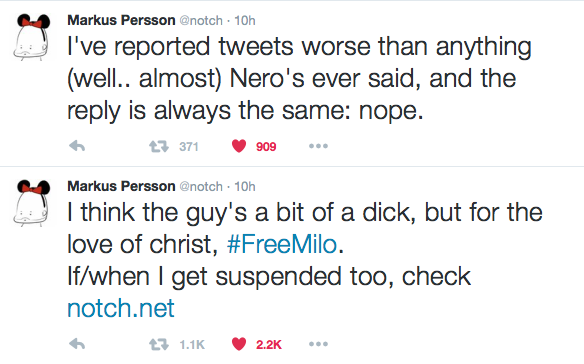
Task: Open the avatar on the first tweet
Action: pyautogui.click(x=32, y=37)
